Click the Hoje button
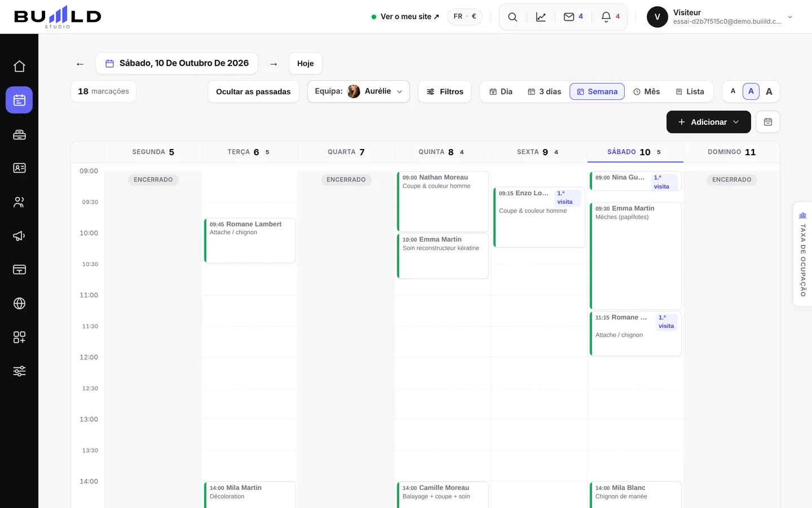 point(306,63)
